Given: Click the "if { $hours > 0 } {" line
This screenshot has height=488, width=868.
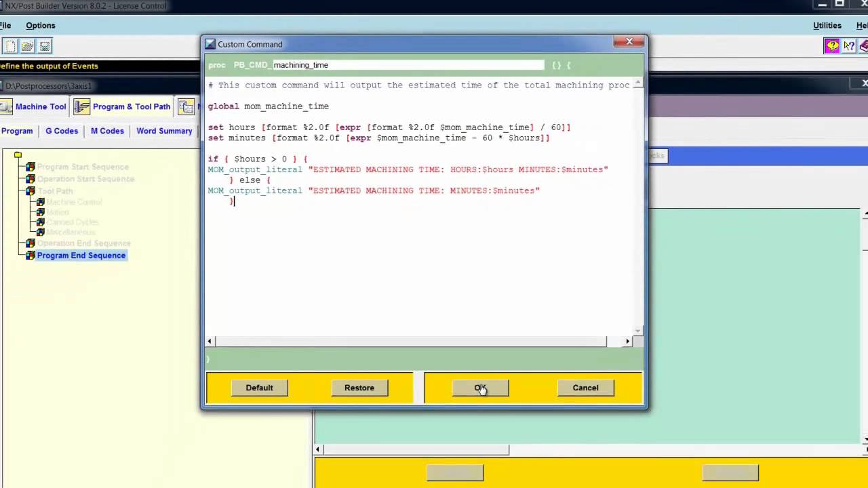Looking at the screenshot, I should [x=258, y=159].
